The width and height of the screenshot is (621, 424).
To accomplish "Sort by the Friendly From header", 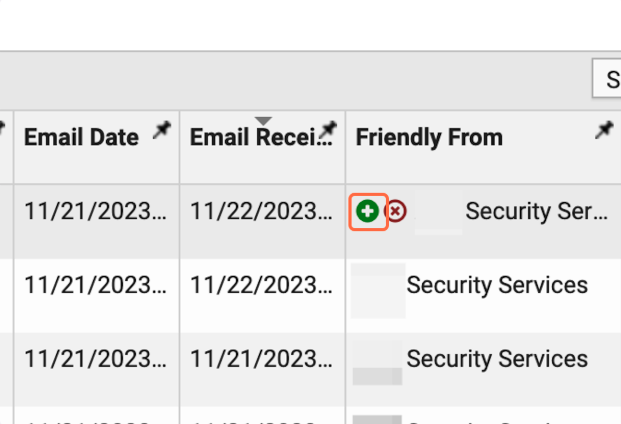I will [x=429, y=138].
